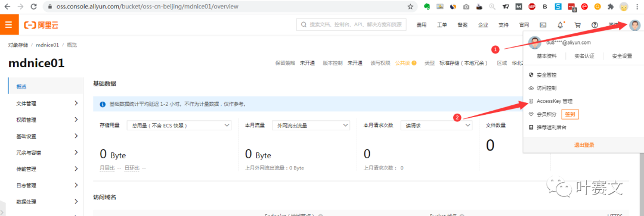
Task: Click the Aliyun account avatar in header
Action: pyautogui.click(x=634, y=25)
